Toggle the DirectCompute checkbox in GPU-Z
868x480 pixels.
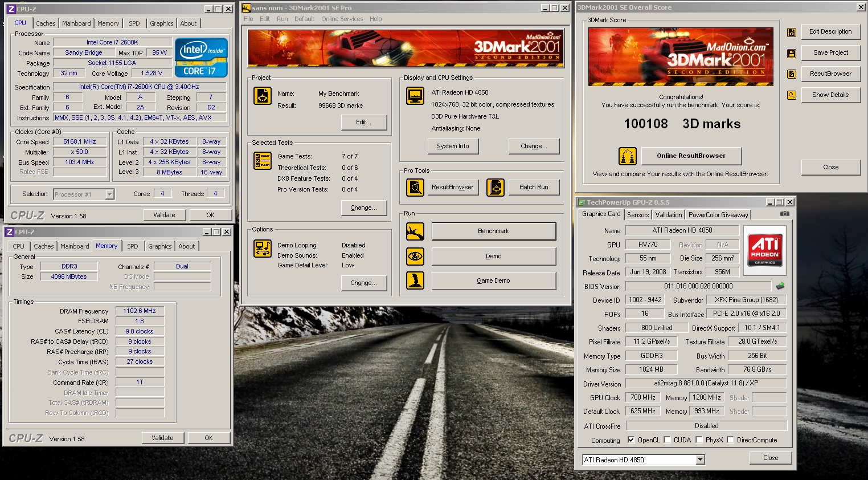point(730,440)
